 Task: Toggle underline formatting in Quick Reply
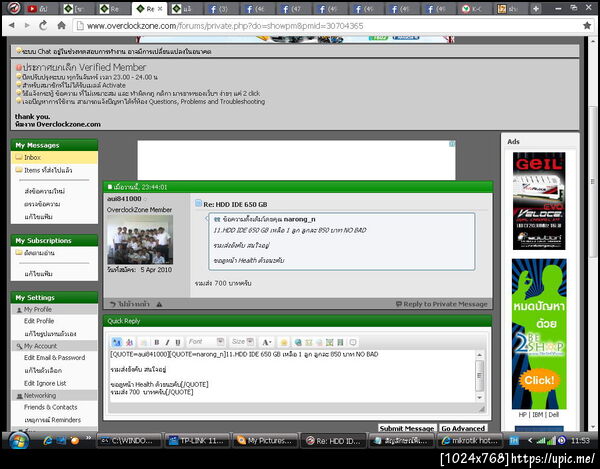(178, 342)
